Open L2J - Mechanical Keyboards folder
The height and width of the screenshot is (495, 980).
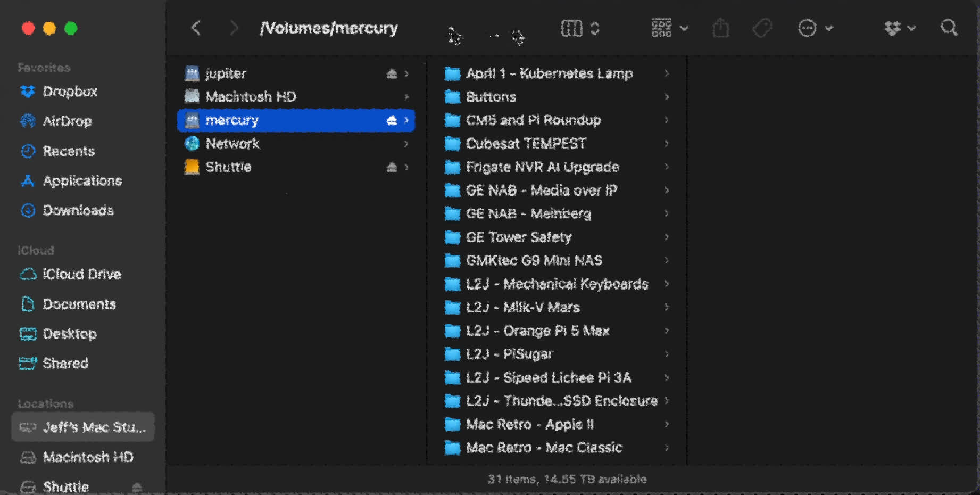click(x=557, y=284)
